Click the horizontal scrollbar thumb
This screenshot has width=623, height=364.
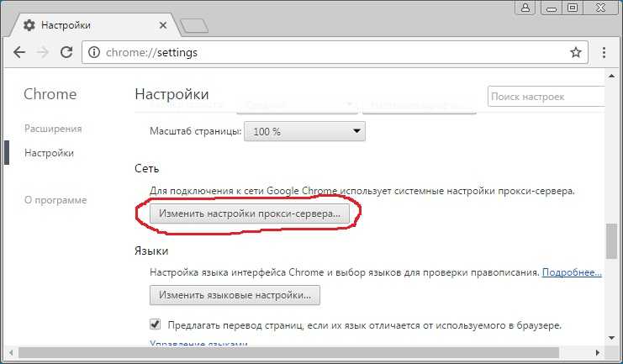(288, 352)
